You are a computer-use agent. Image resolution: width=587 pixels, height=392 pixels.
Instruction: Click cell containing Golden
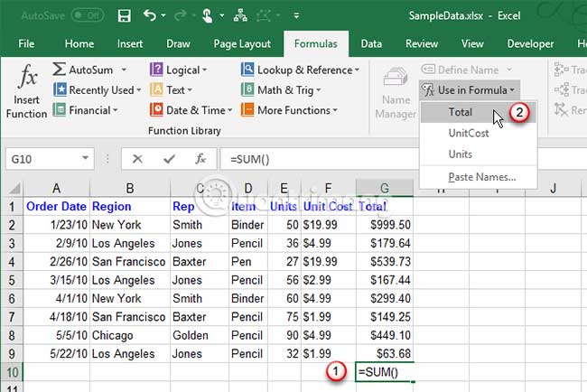click(200, 335)
